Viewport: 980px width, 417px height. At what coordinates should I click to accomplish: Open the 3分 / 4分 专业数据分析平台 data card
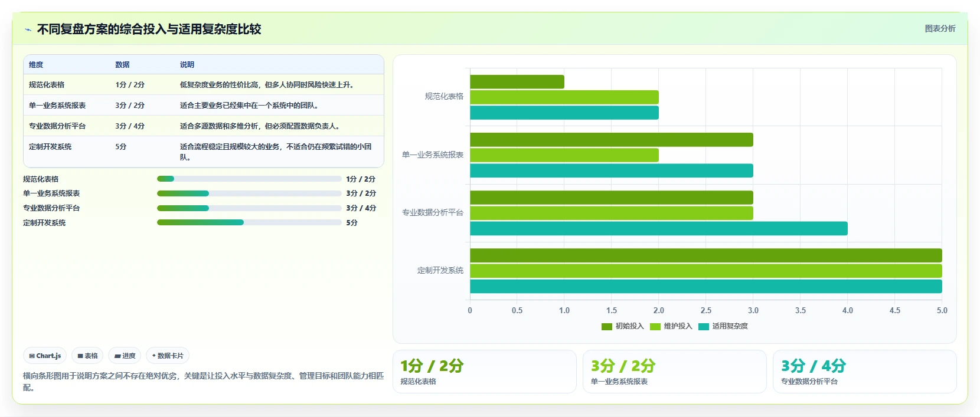pyautogui.click(x=865, y=372)
